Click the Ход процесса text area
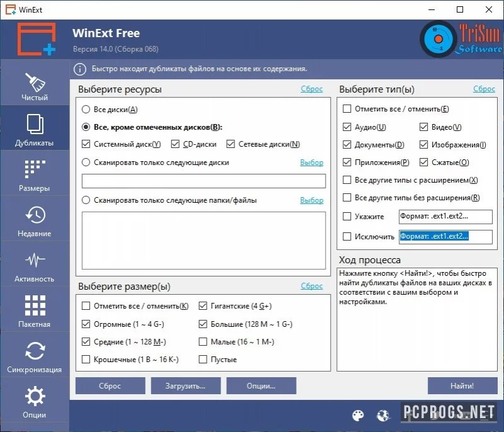 [x=417, y=319]
